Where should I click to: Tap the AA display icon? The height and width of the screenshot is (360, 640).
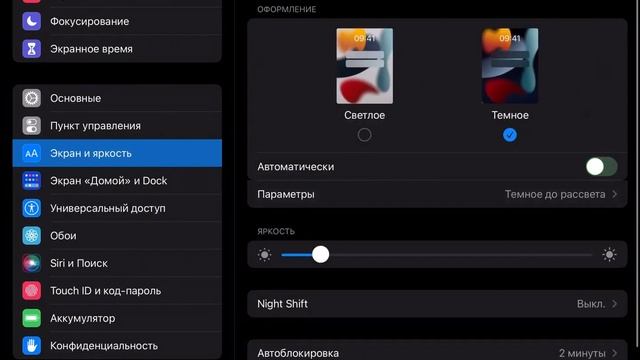point(31,153)
